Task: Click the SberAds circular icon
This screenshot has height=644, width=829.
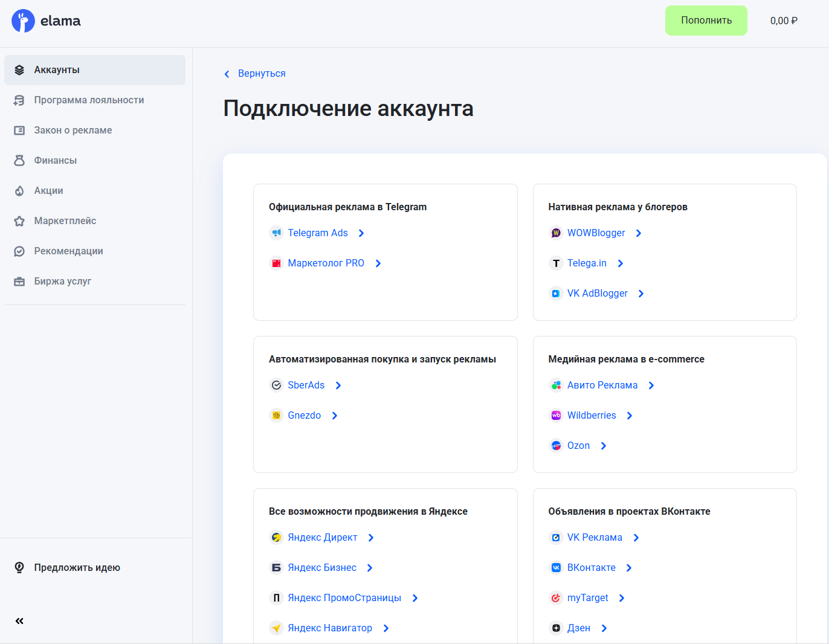Action: 276,385
